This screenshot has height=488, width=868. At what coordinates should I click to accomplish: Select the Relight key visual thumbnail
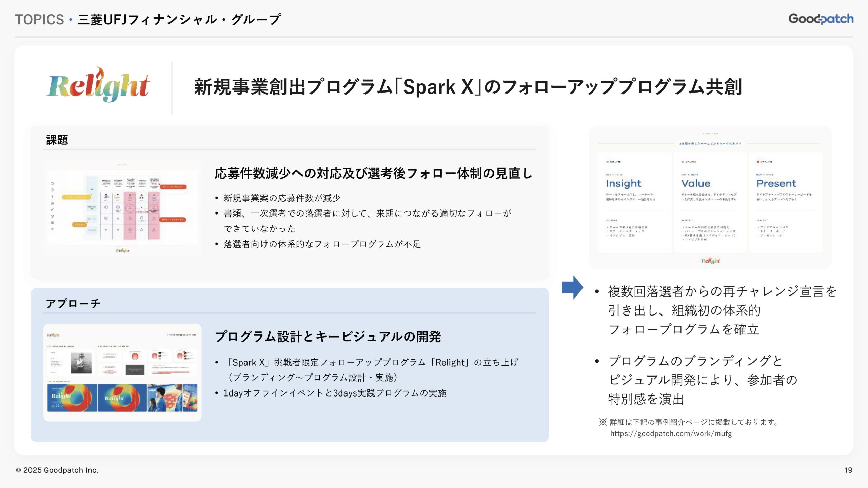[x=122, y=372]
